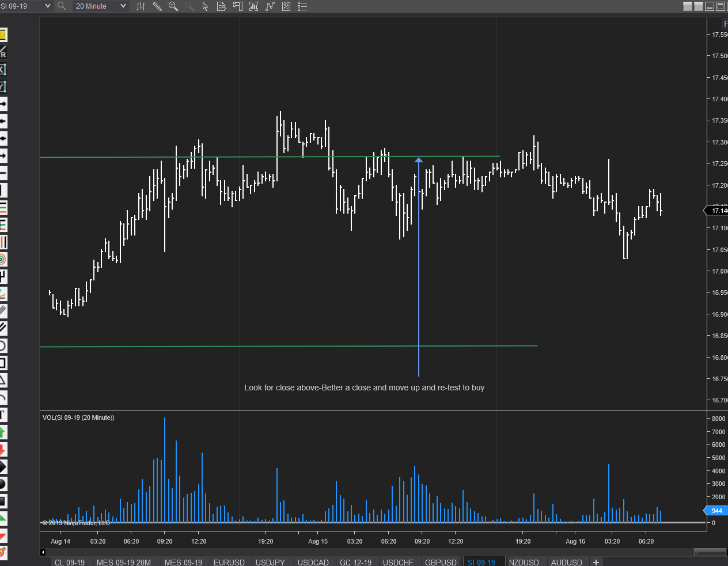Click the 944 volume value marker

coord(716,511)
